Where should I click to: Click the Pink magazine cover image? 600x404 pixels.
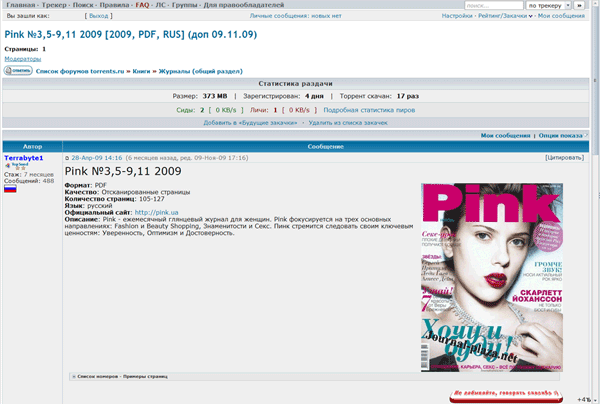(x=492, y=277)
